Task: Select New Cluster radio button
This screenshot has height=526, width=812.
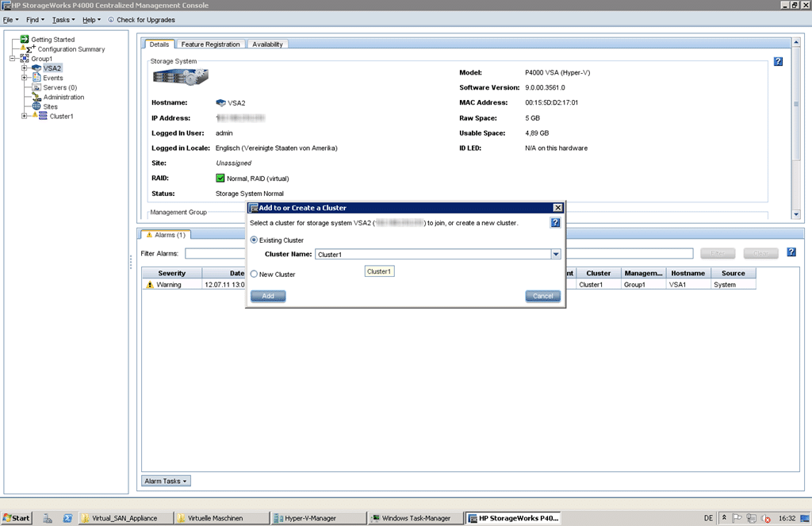Action: coord(254,275)
